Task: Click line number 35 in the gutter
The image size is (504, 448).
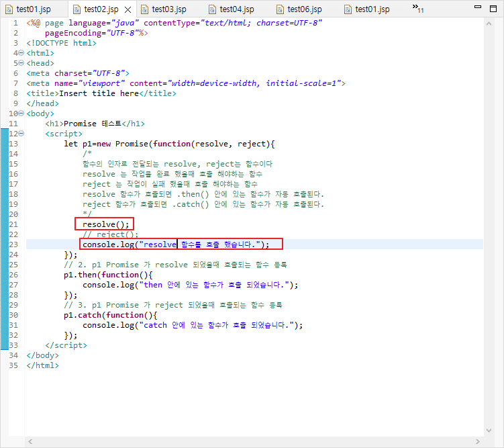Action: 13,365
